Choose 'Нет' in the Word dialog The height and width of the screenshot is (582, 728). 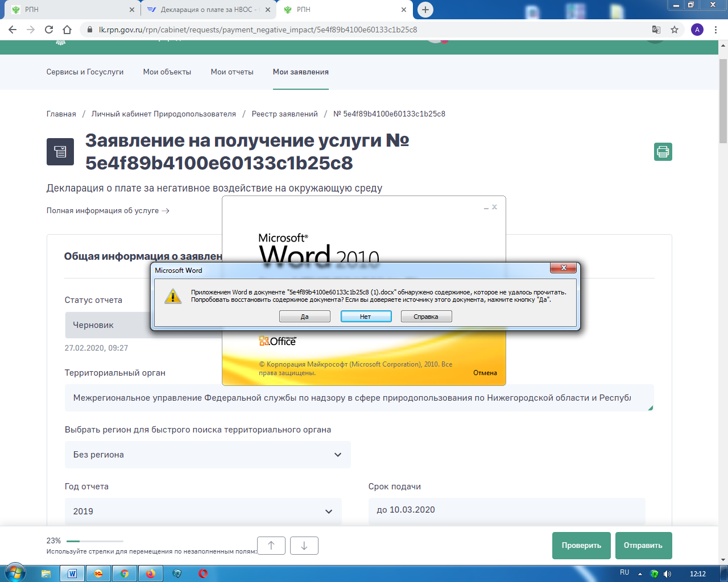pyautogui.click(x=366, y=317)
